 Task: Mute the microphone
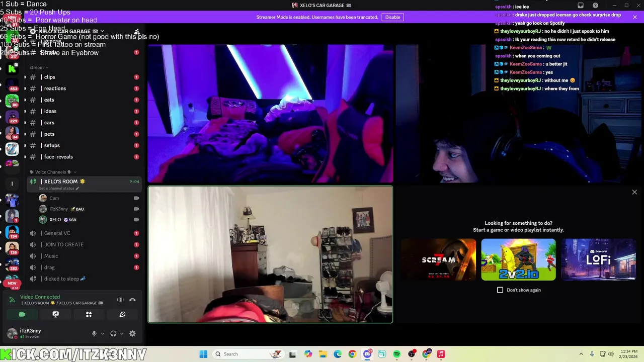pyautogui.click(x=94, y=333)
